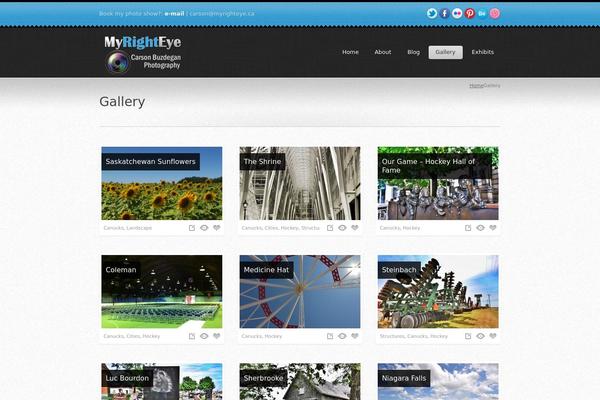The height and width of the screenshot is (400, 600).
Task: Open the Saskatchewan Sunflowers thumbnail
Action: 161,183
